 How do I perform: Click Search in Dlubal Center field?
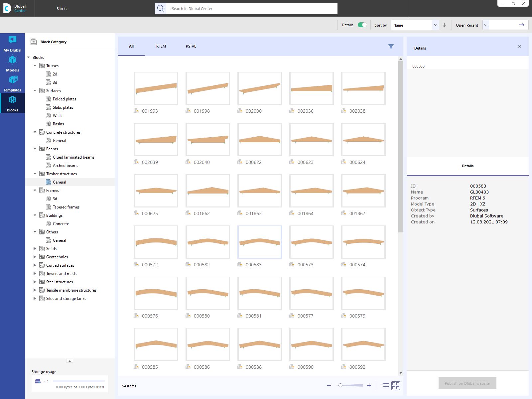point(252,8)
